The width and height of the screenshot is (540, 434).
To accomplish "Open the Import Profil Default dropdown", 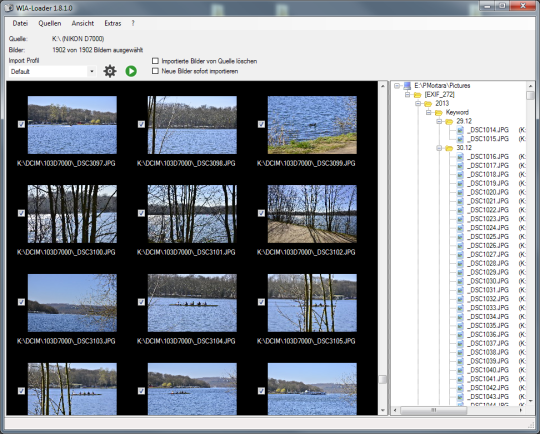I will [52, 72].
